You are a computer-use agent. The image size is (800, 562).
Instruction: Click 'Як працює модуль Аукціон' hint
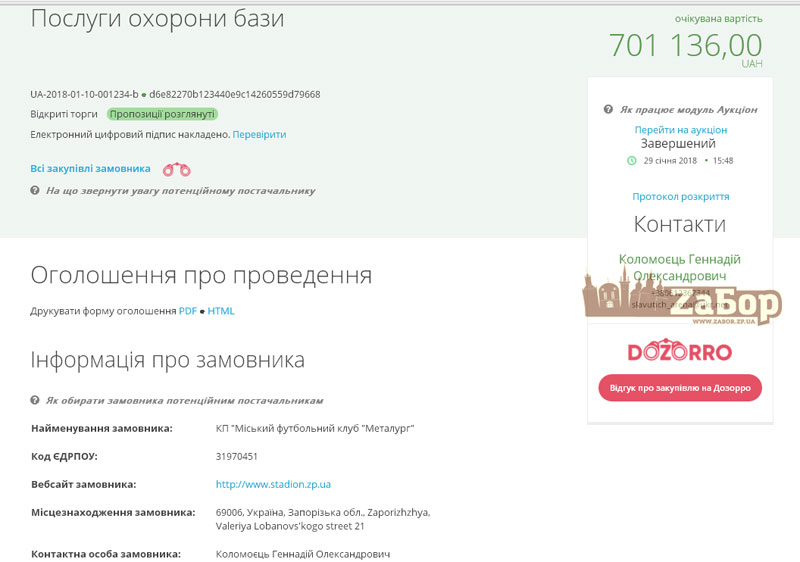tap(689, 110)
